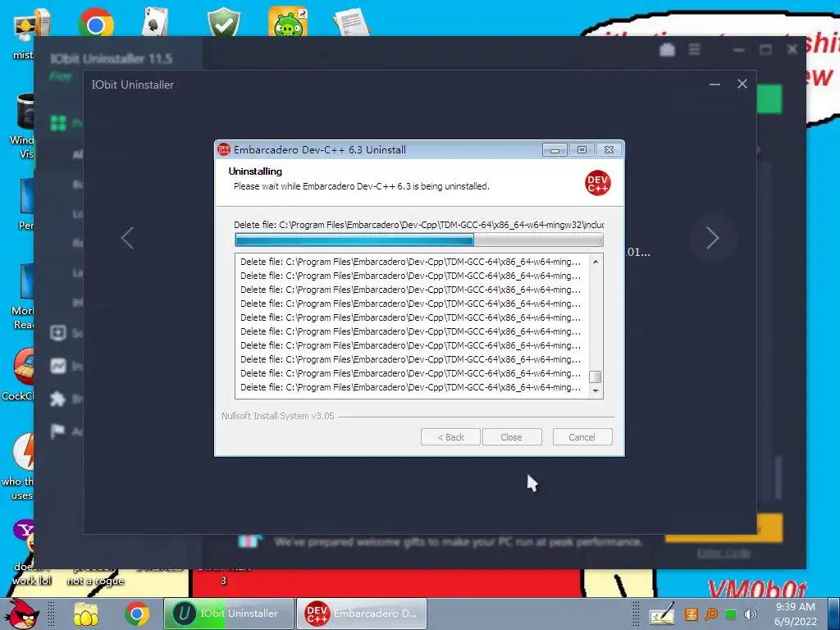The width and height of the screenshot is (840, 630).
Task: Click the file log scrollbar thumb
Action: coord(596,377)
